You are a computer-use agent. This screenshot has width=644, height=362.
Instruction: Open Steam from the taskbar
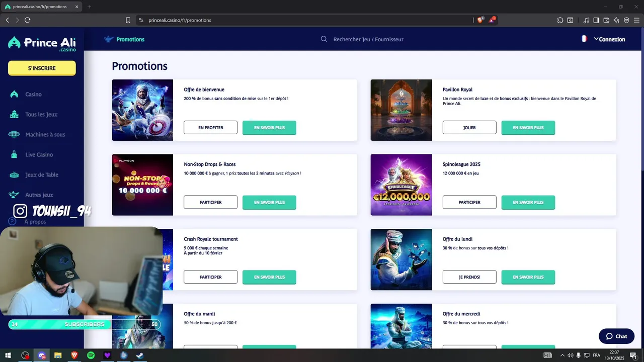tap(140, 355)
